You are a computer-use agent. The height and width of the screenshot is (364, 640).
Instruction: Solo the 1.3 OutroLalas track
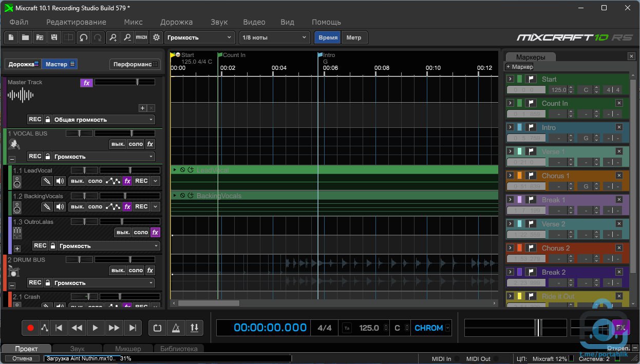coord(141,233)
